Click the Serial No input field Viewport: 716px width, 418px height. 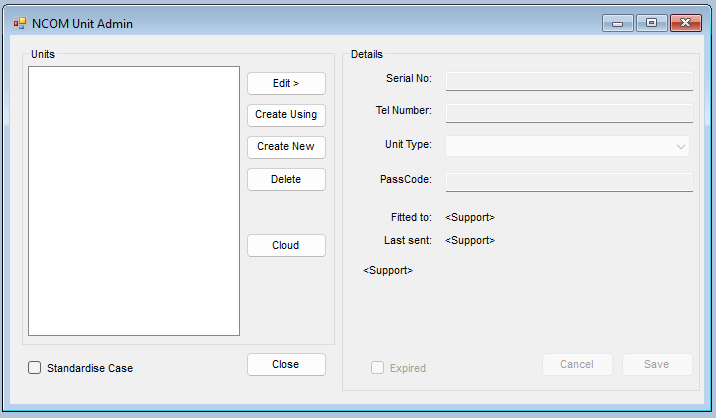(569, 81)
